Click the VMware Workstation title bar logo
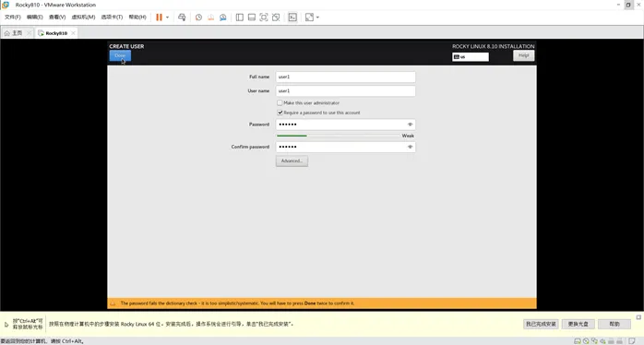This screenshot has width=644, height=345. [6, 5]
